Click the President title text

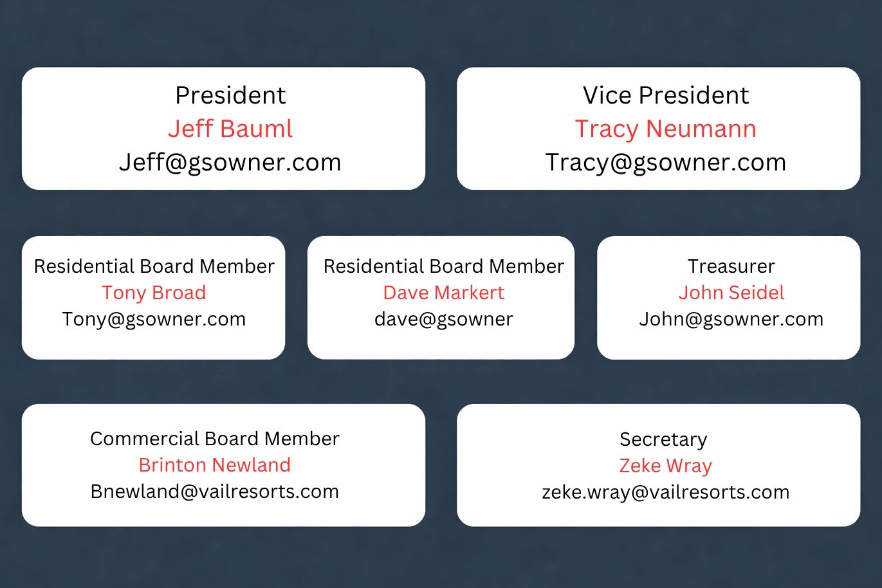point(230,95)
